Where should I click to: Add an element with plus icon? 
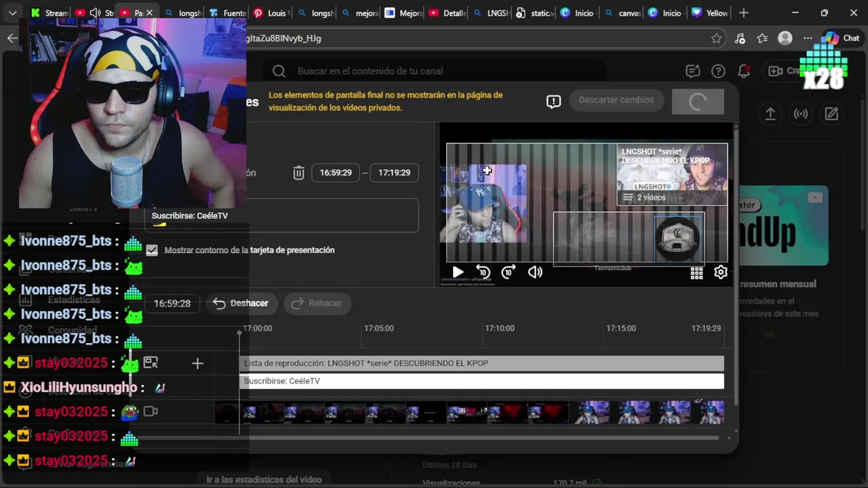[x=197, y=364]
